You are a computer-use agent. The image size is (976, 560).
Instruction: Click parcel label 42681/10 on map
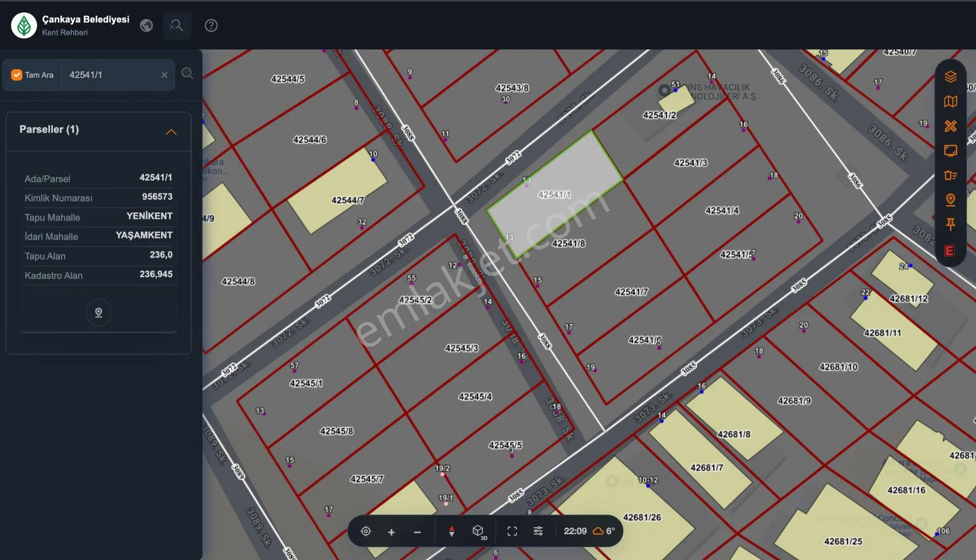838,367
